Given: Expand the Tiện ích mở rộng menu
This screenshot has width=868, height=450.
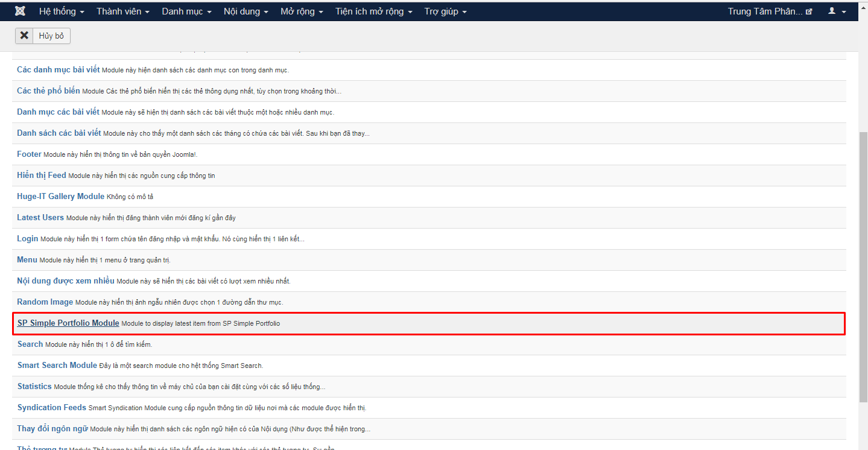Looking at the screenshot, I should [374, 11].
